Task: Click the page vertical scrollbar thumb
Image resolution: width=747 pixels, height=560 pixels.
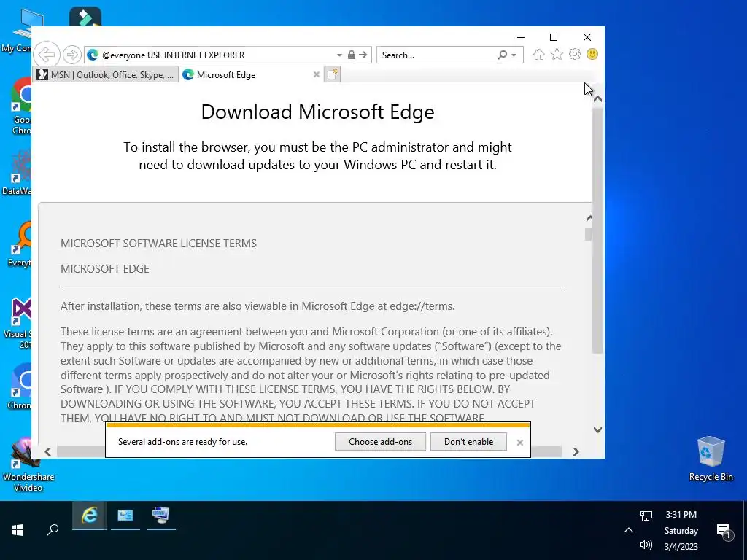Action: click(x=598, y=231)
